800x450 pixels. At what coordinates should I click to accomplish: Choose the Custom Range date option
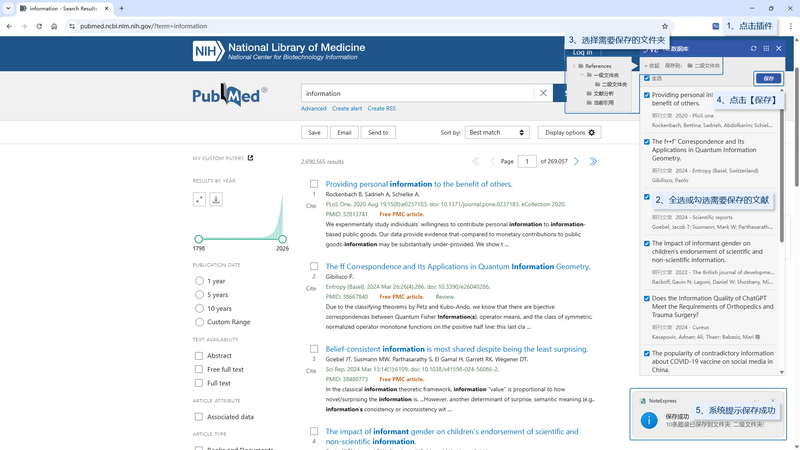pyautogui.click(x=199, y=322)
